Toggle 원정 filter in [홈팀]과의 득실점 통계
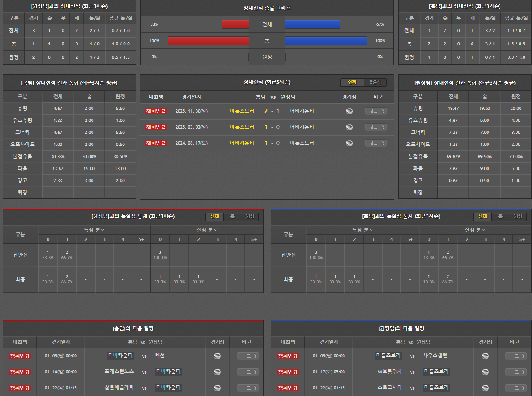Screen dimensions: 532x396 coord(518,217)
